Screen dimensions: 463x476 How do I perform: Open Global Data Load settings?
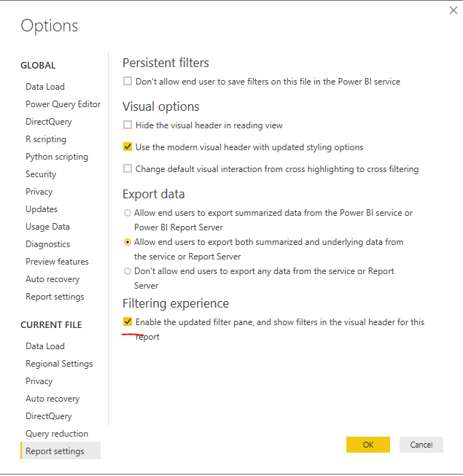click(x=45, y=87)
